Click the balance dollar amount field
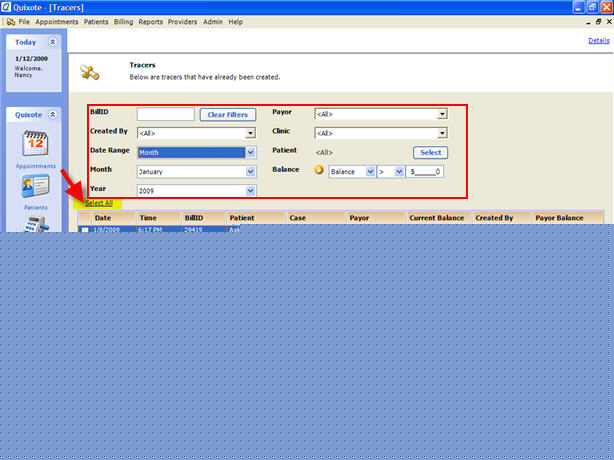The width and height of the screenshot is (614, 460). click(424, 171)
